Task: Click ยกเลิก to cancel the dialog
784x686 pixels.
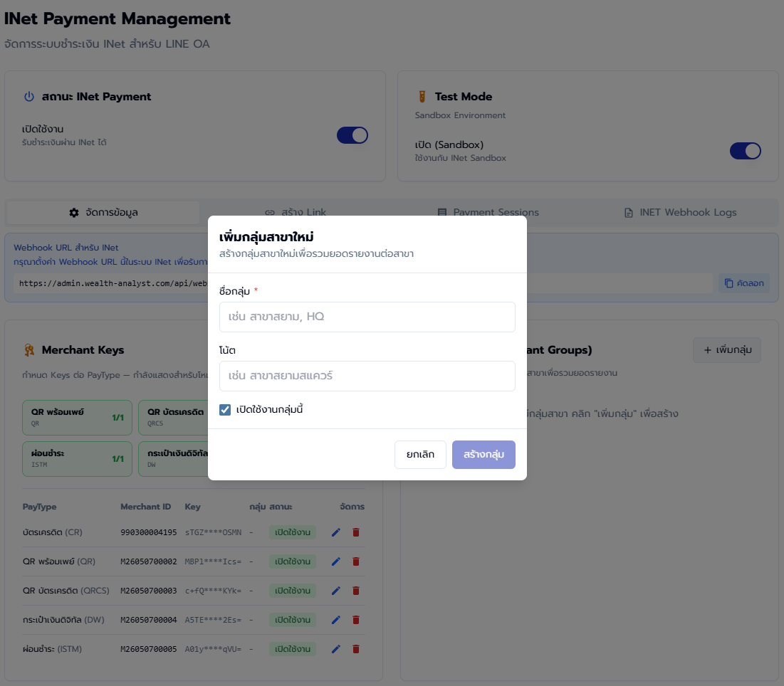Action: click(x=421, y=455)
